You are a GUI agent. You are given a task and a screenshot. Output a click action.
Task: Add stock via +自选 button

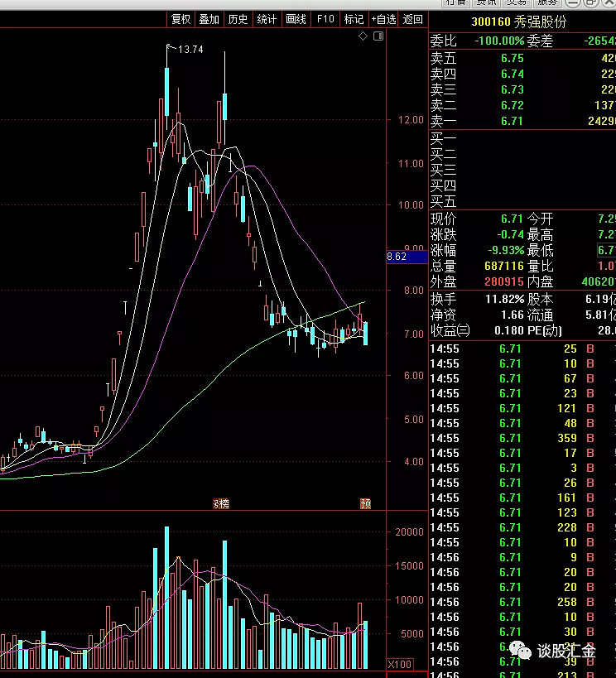pos(384,19)
